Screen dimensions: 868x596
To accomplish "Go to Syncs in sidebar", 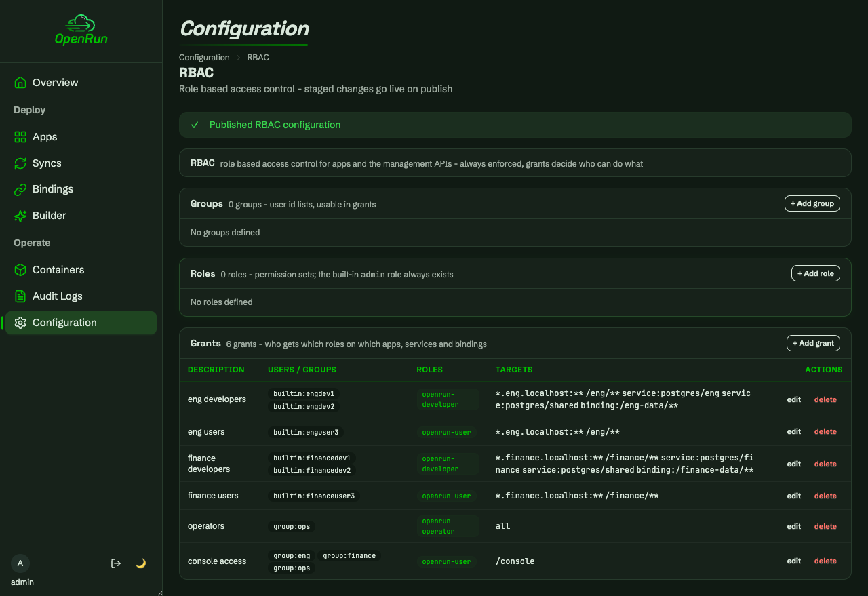I will click(x=81, y=163).
